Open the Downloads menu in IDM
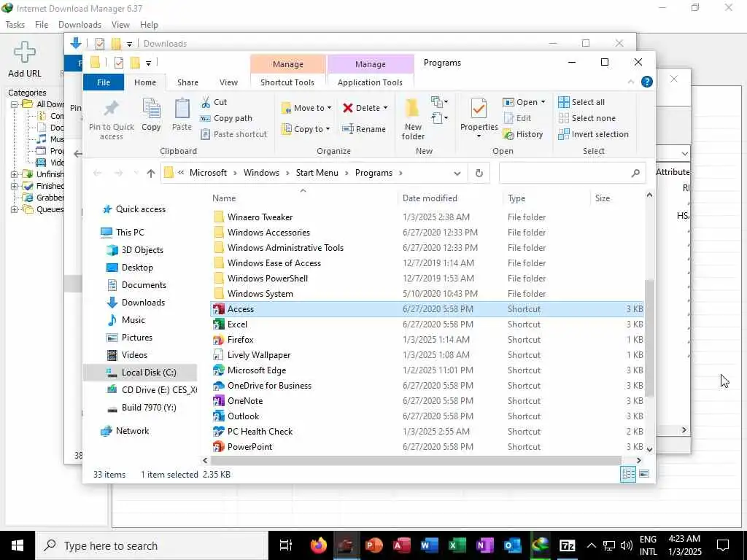The height and width of the screenshot is (560, 747). tap(80, 25)
